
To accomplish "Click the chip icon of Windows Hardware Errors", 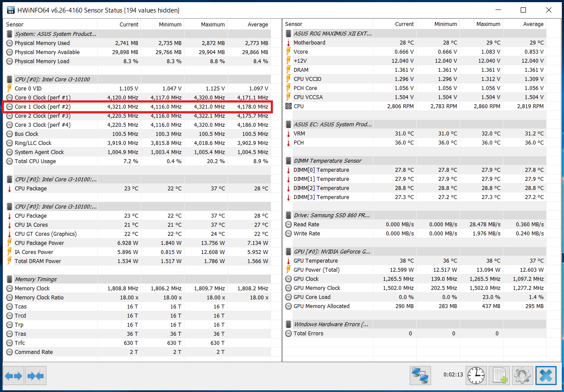I will click(x=288, y=324).
